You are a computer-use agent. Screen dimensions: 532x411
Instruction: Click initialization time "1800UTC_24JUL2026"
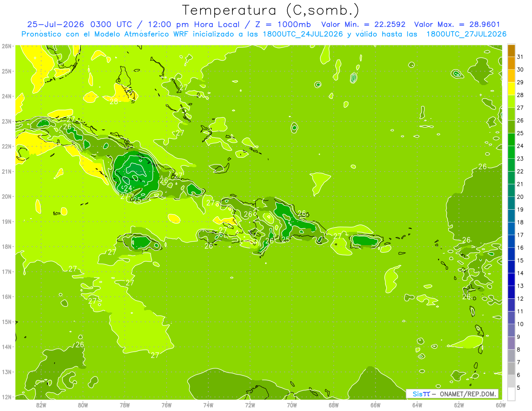303,34
